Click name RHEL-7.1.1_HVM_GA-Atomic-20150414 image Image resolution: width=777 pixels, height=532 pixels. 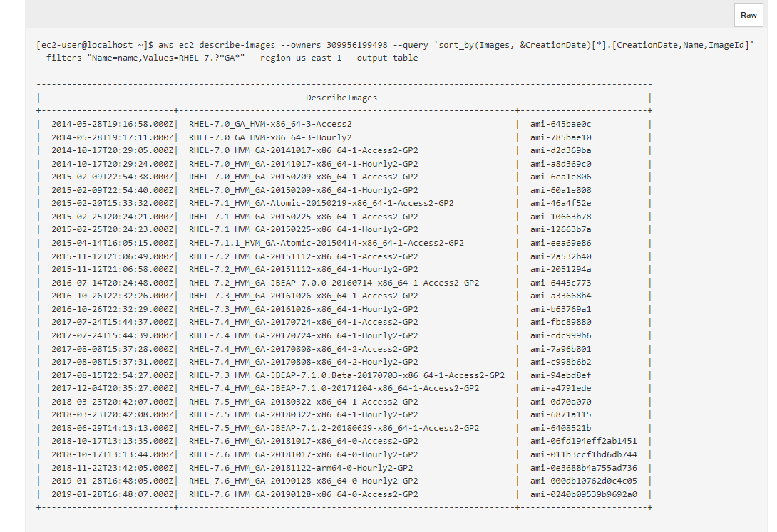click(326, 243)
